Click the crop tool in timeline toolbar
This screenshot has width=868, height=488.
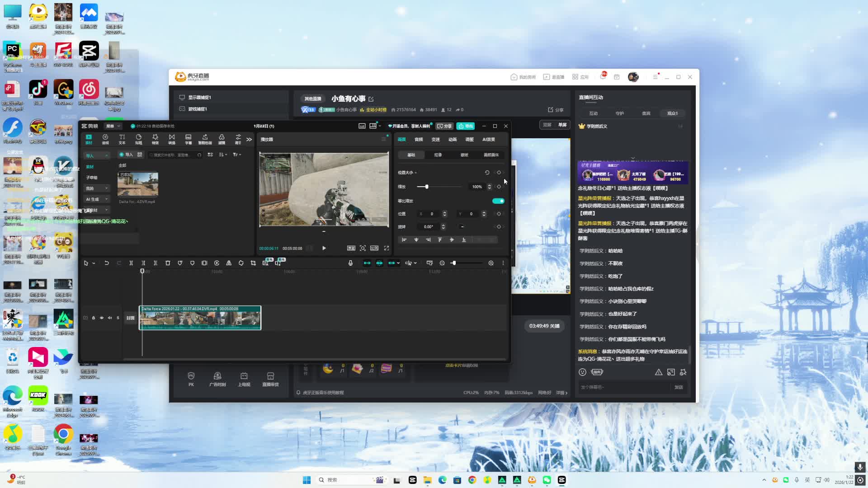click(253, 263)
